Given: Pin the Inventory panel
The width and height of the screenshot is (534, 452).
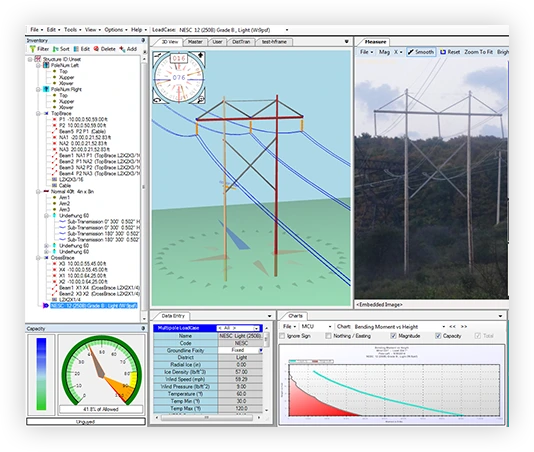Looking at the screenshot, I should tap(143, 40).
